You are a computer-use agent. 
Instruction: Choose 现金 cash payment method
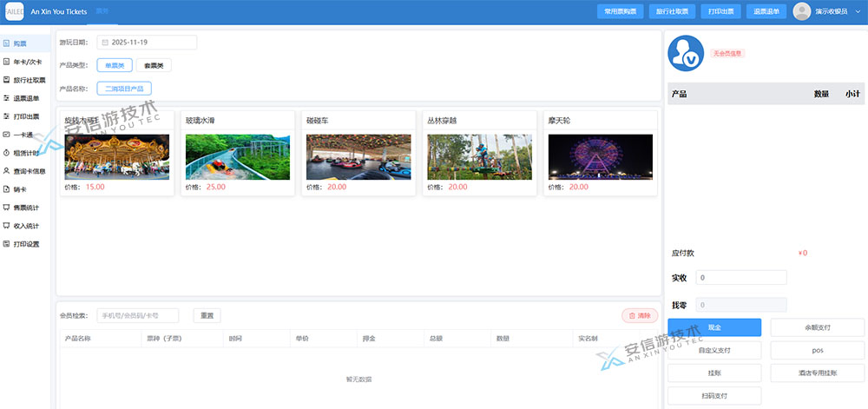(x=714, y=327)
